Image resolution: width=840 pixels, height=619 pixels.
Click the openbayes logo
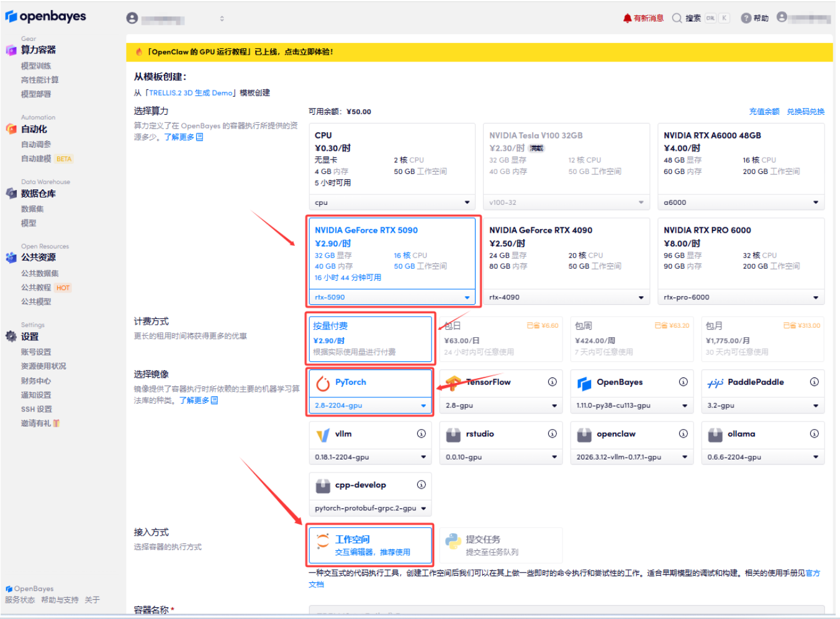click(46, 17)
